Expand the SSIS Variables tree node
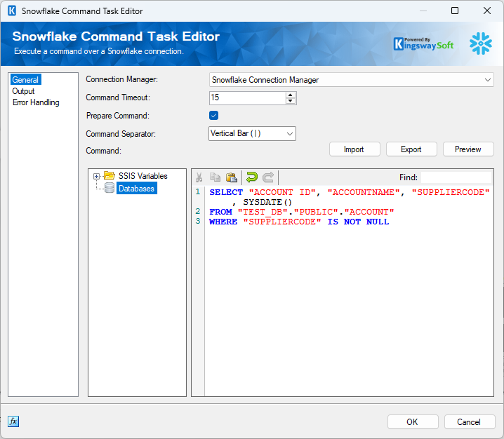 [x=96, y=176]
